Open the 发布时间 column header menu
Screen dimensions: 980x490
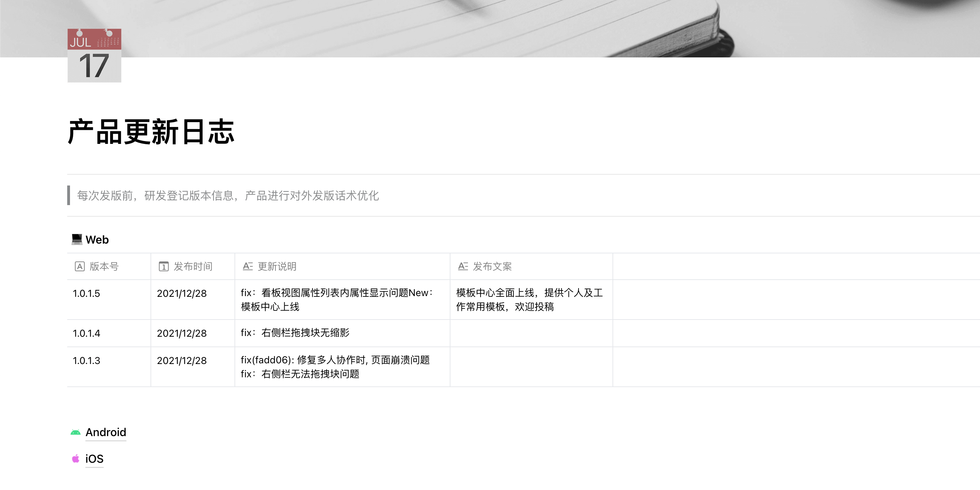click(x=193, y=267)
